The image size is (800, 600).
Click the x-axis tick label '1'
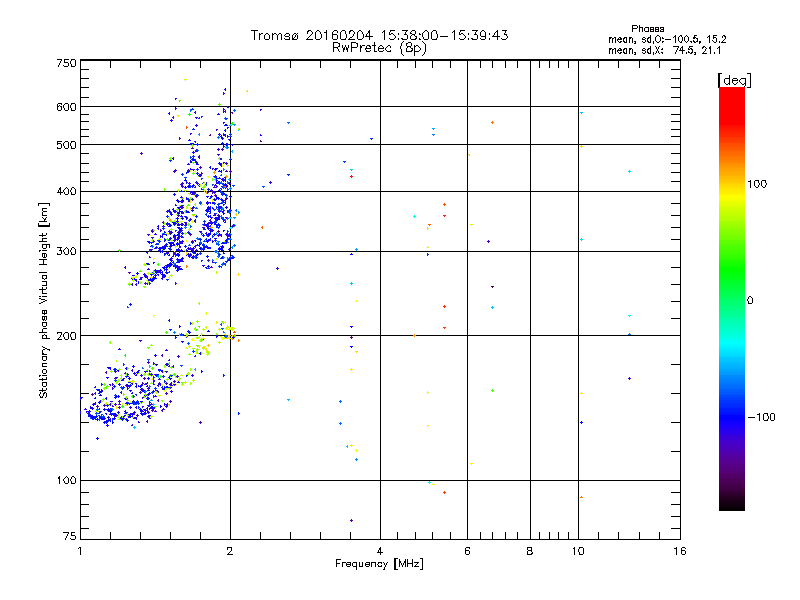point(80,551)
